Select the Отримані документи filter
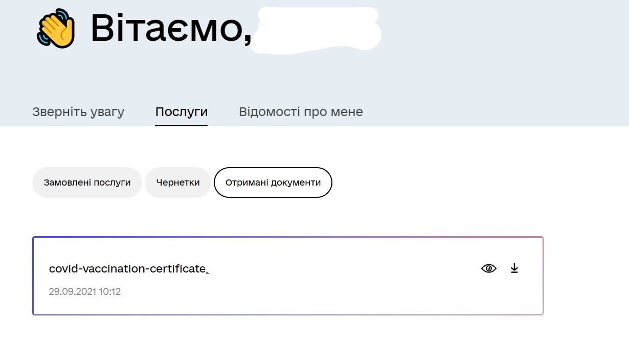629x364 pixels. [x=273, y=183]
